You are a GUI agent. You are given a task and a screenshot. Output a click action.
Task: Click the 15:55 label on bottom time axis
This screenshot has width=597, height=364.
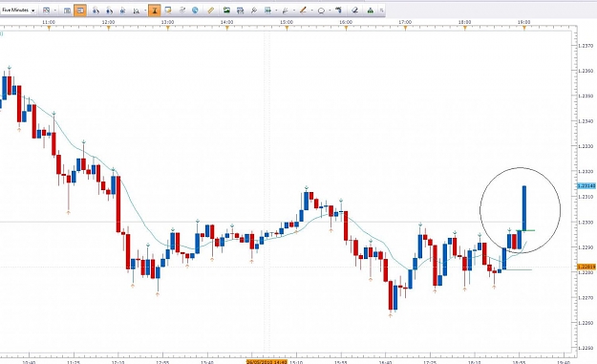point(341,362)
